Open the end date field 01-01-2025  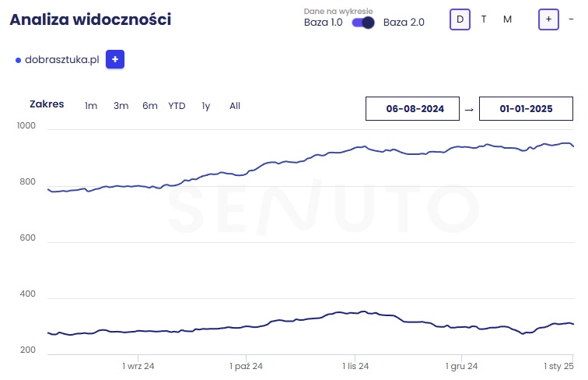[526, 108]
